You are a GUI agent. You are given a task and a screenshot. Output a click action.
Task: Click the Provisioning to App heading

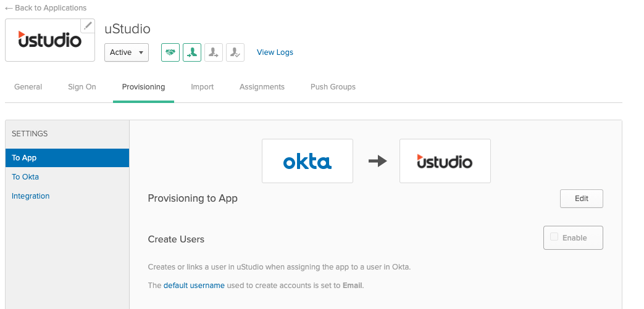click(193, 199)
